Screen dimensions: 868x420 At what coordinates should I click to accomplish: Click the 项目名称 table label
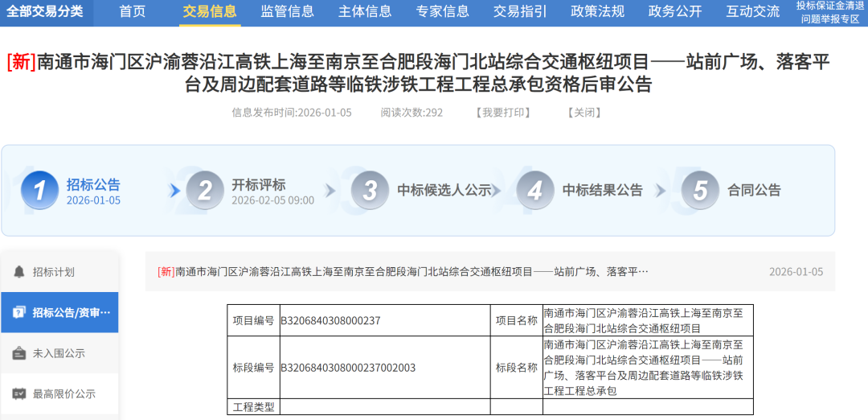click(x=517, y=320)
